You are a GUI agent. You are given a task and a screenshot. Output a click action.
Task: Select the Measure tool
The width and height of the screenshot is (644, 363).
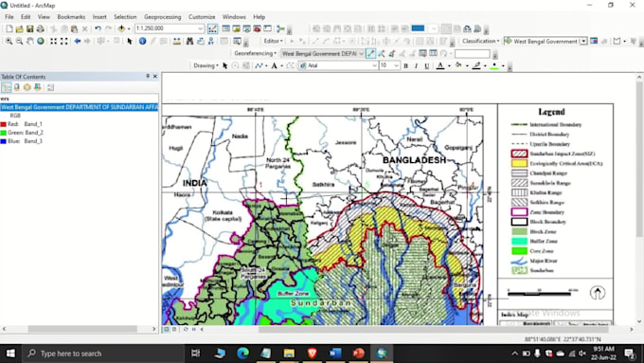click(176, 41)
